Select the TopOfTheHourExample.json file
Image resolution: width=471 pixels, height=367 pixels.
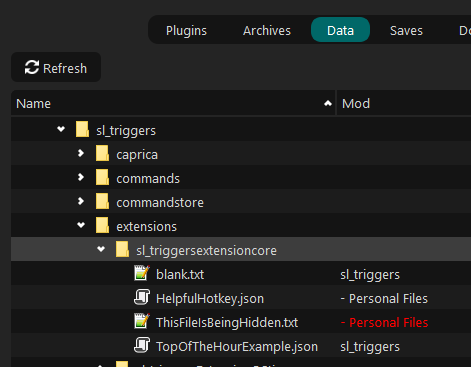pos(241,345)
